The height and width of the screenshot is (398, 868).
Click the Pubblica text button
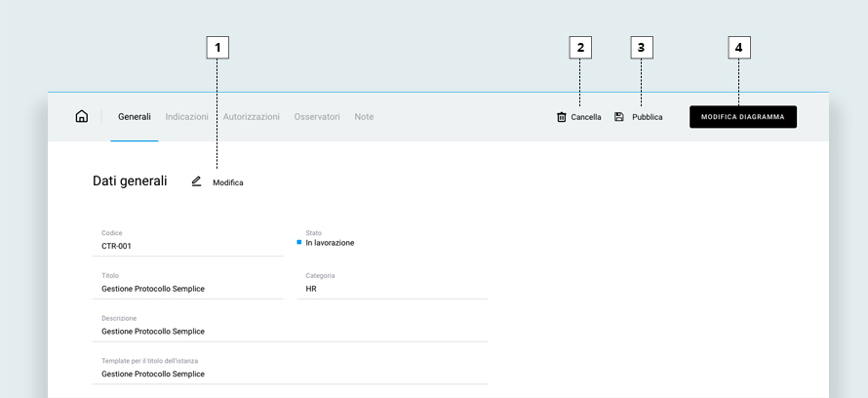tap(648, 117)
